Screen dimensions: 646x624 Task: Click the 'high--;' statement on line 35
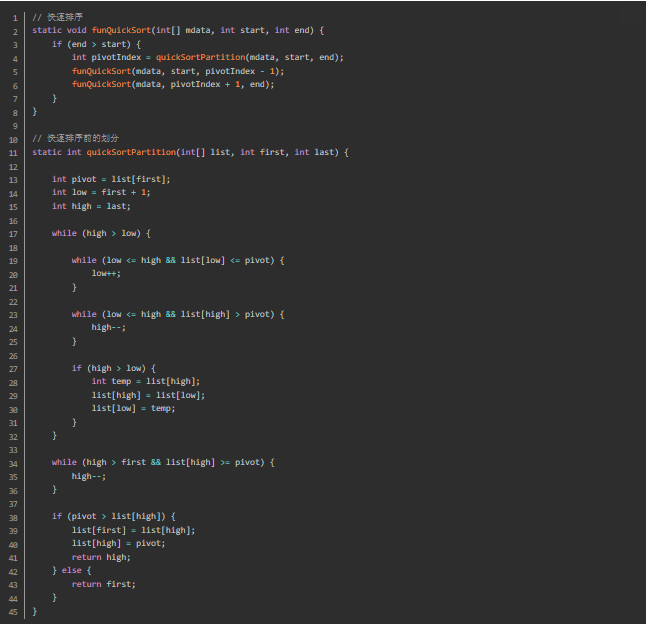[x=89, y=477]
